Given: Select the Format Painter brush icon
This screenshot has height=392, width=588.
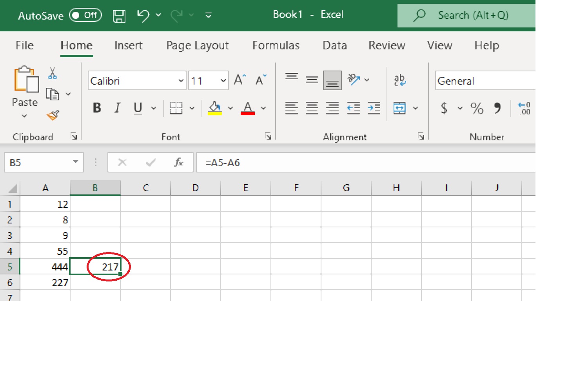Looking at the screenshot, I should click(53, 115).
